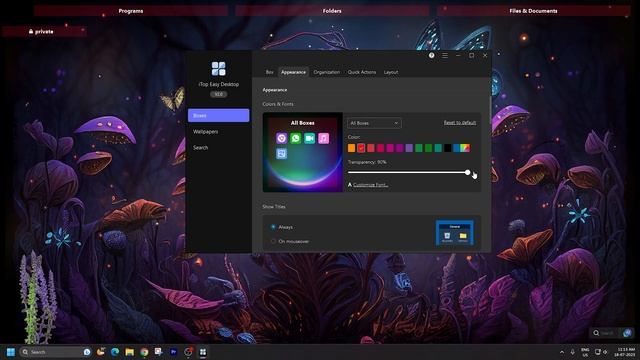Viewport: 640px width, 360px height.
Task: Open volume control in system tray
Action: click(x=605, y=352)
